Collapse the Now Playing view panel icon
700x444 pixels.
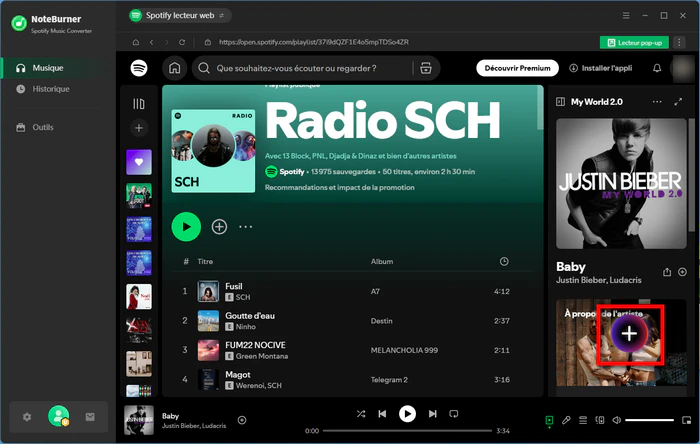[x=560, y=102]
